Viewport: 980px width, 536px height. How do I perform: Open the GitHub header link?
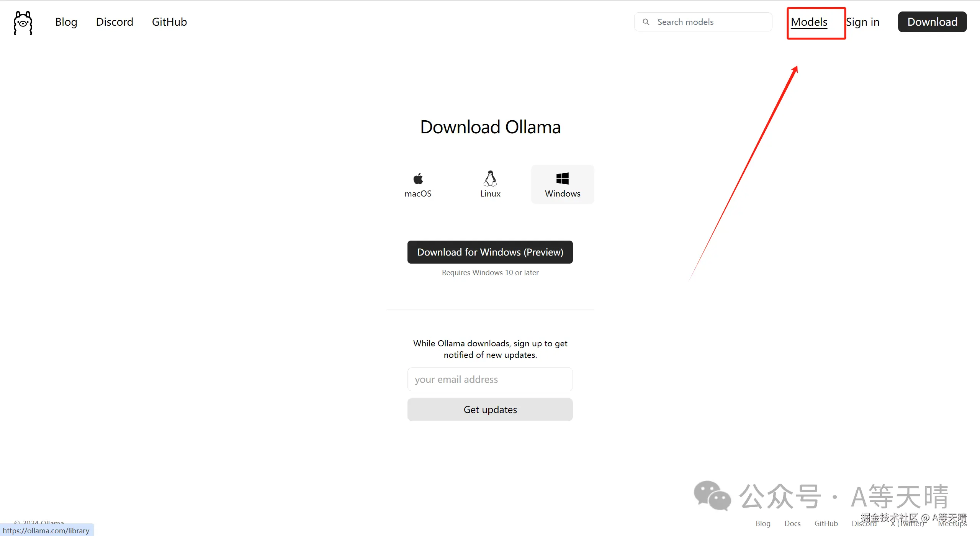[x=169, y=22]
